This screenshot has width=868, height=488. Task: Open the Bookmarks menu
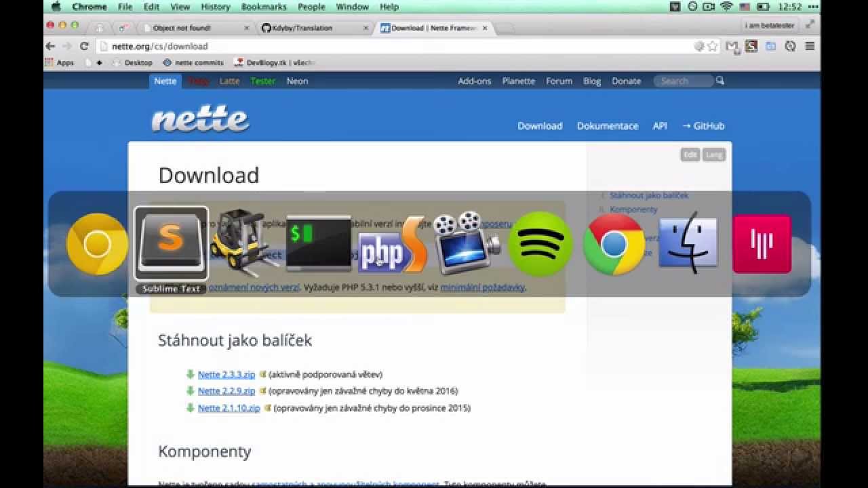263,7
